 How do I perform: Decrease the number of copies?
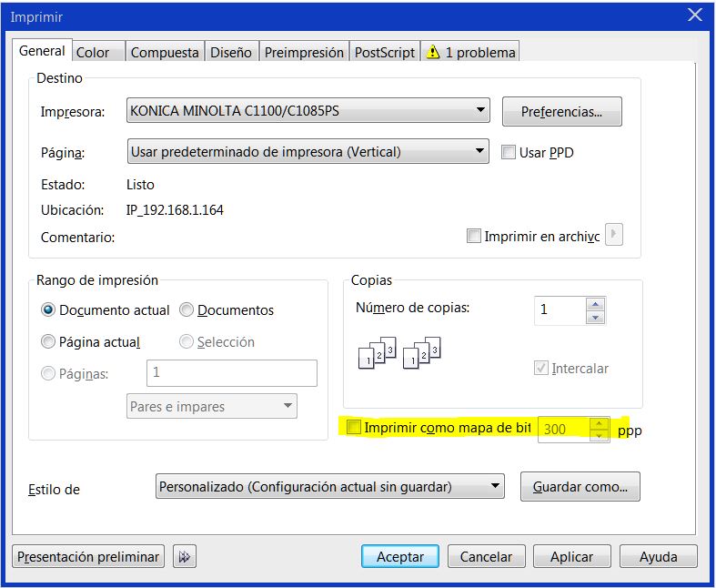click(x=596, y=317)
